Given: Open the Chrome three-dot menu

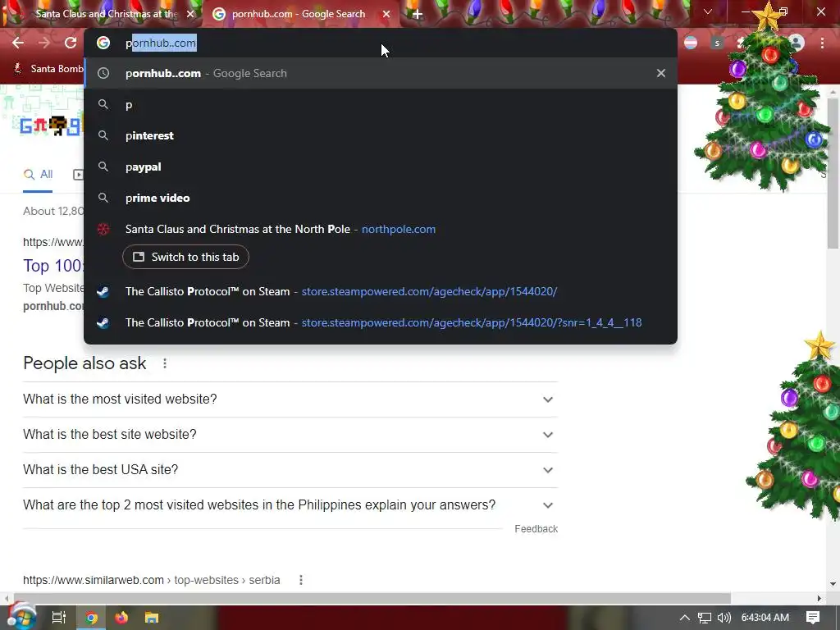Looking at the screenshot, I should point(822,43).
